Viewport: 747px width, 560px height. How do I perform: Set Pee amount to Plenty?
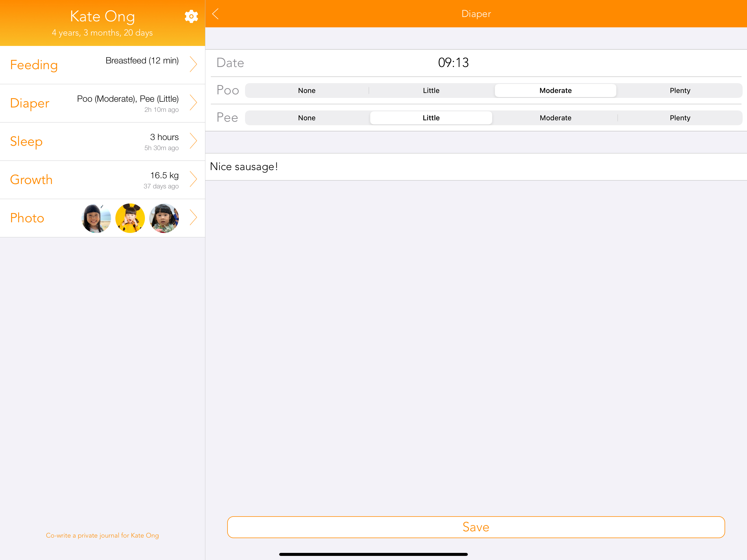(679, 118)
